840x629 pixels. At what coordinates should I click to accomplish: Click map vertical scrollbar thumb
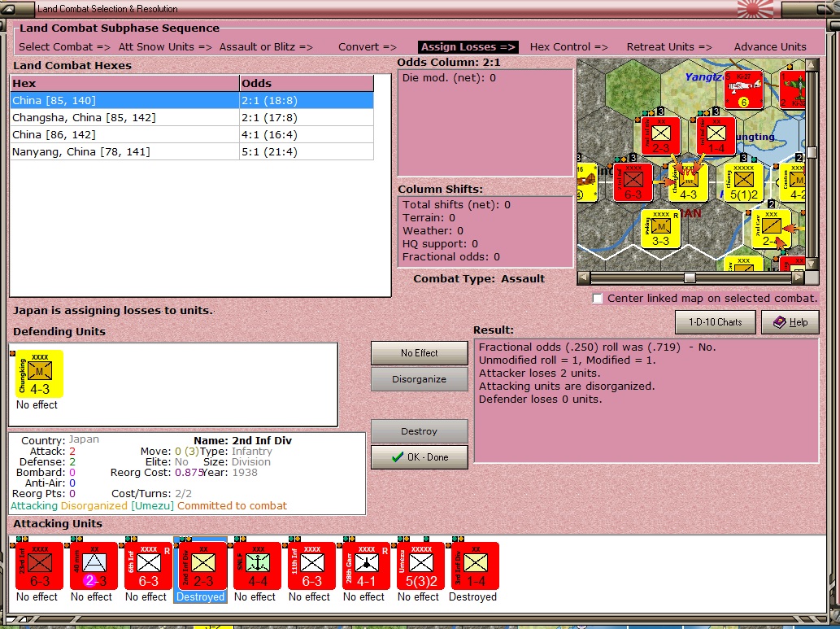pyautogui.click(x=812, y=153)
